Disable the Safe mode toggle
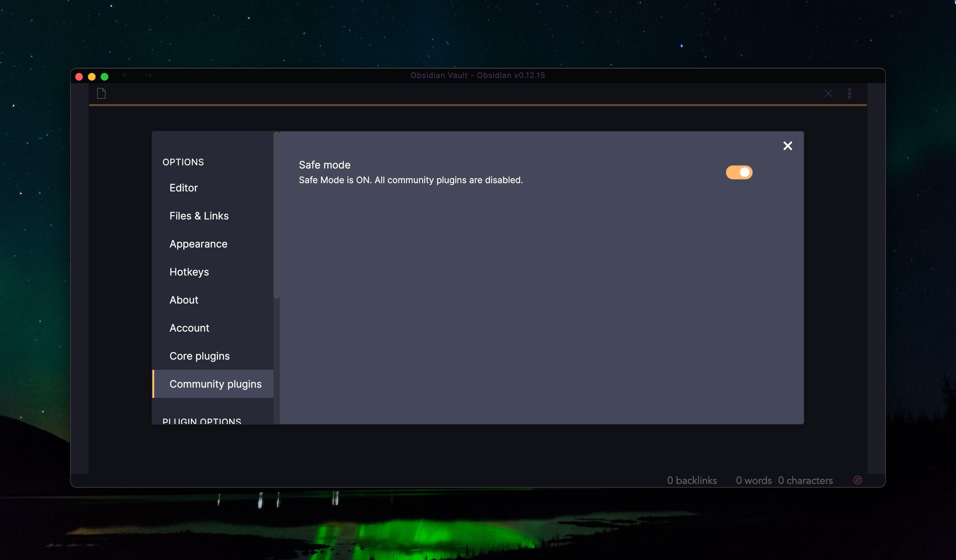This screenshot has height=560, width=956. [739, 173]
